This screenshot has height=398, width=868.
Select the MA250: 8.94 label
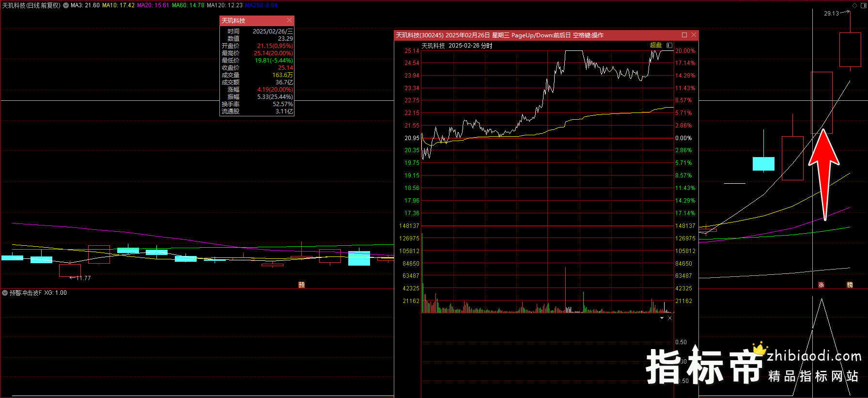click(261, 5)
